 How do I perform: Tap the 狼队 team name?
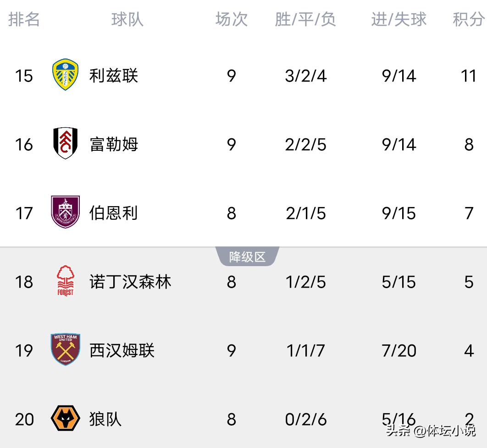tap(105, 419)
